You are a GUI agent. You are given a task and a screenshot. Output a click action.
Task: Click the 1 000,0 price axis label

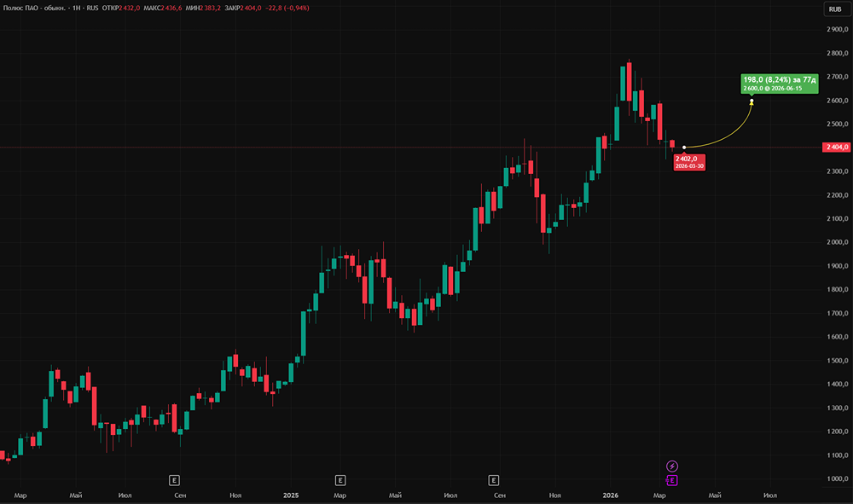838,479
